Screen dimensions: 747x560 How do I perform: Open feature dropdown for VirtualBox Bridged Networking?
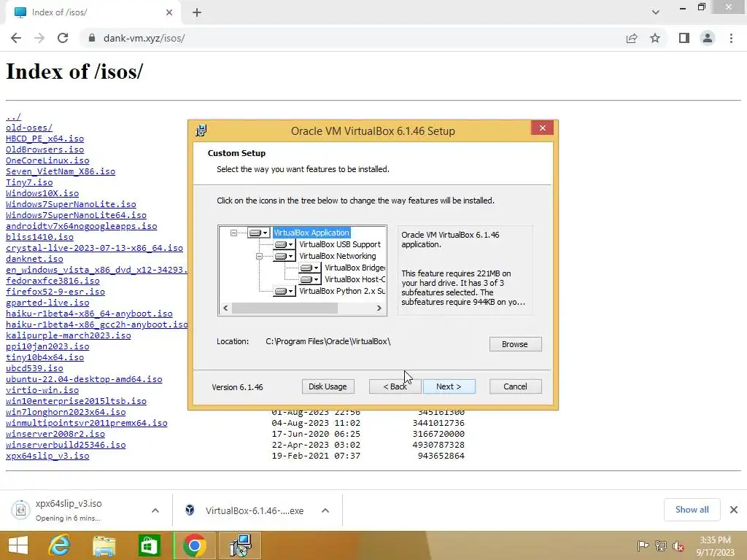click(309, 268)
